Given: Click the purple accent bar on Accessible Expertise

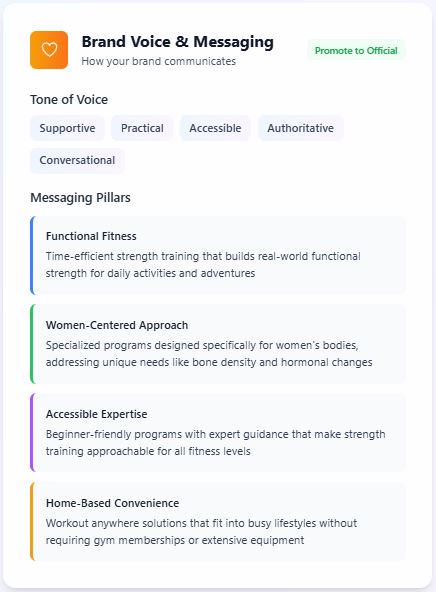Looking at the screenshot, I should point(32,433).
